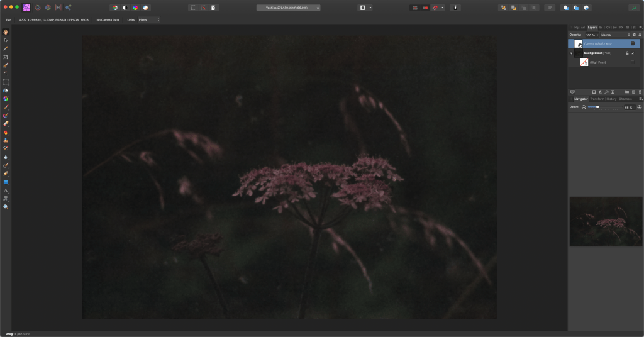Toggle visibility of Levels Adjustment layer
The image size is (644, 337).
633,44
